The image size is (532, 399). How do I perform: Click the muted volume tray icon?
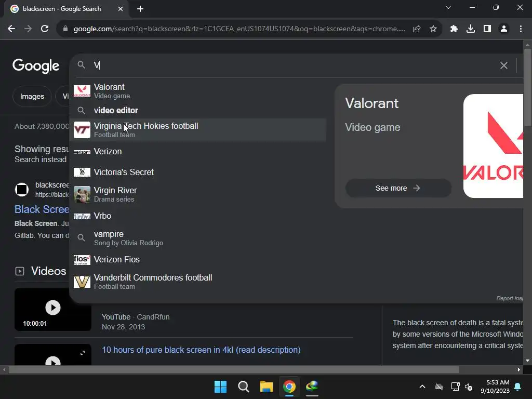point(469,387)
